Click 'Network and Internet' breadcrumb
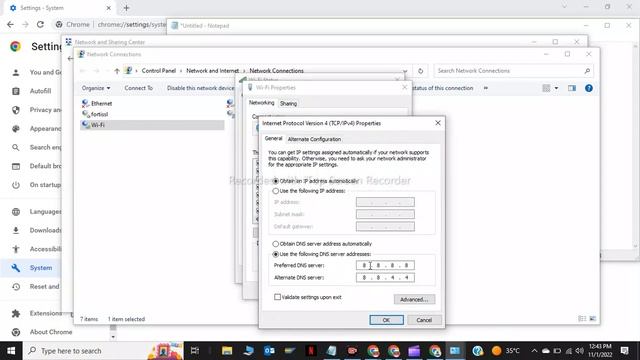640x360 pixels. click(x=212, y=71)
